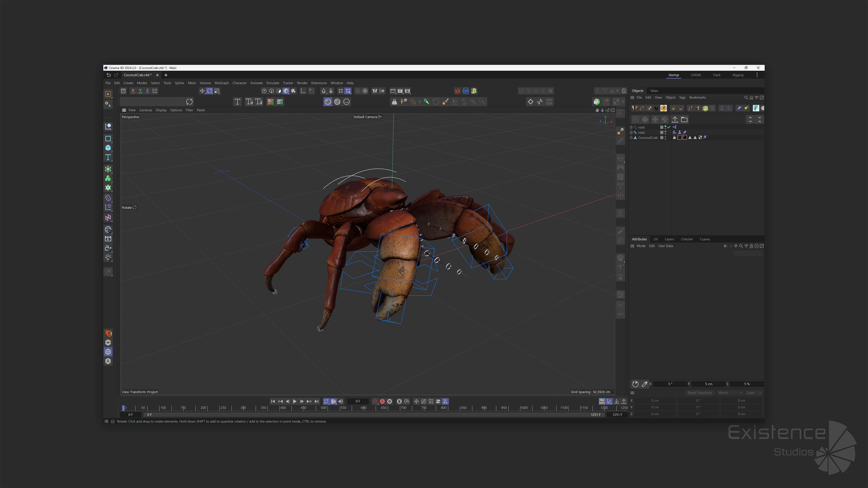Open Objects manager hamburger menu
The height and width of the screenshot is (488, 868).
(x=632, y=98)
